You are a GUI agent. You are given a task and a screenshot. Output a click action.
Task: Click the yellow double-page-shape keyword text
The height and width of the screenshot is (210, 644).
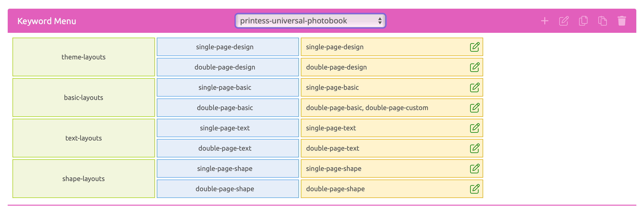(x=335, y=189)
